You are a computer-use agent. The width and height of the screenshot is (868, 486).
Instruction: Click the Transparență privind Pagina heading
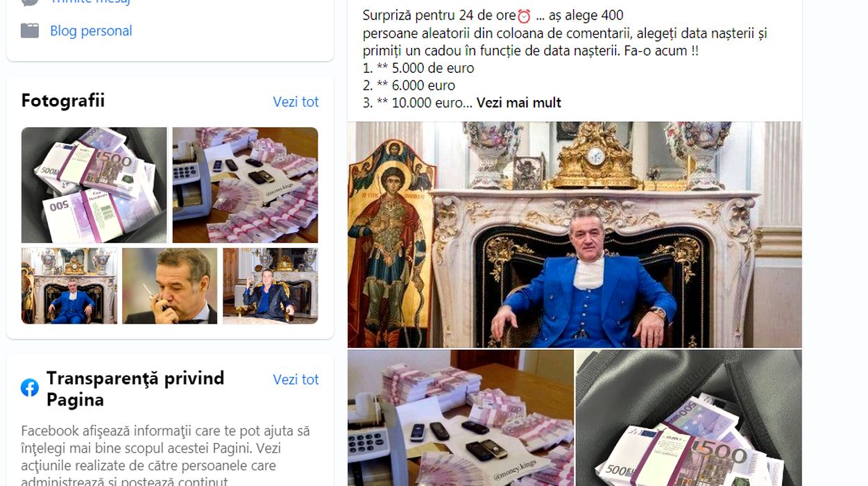pyautogui.click(x=135, y=389)
